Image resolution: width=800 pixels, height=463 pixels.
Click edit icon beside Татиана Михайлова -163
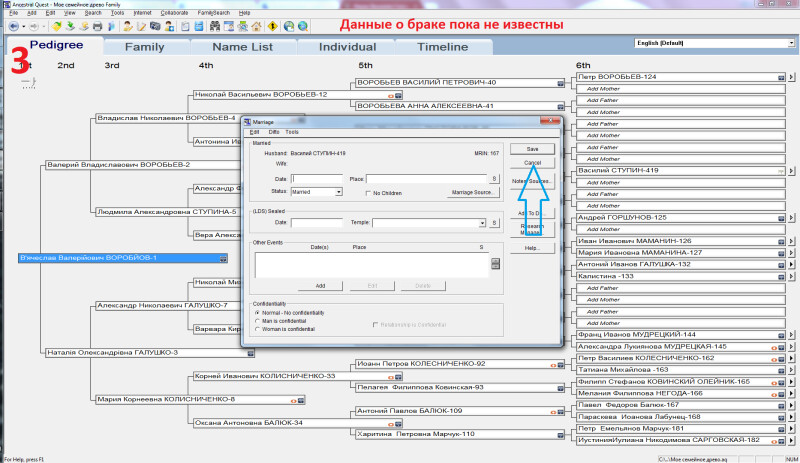tap(781, 371)
